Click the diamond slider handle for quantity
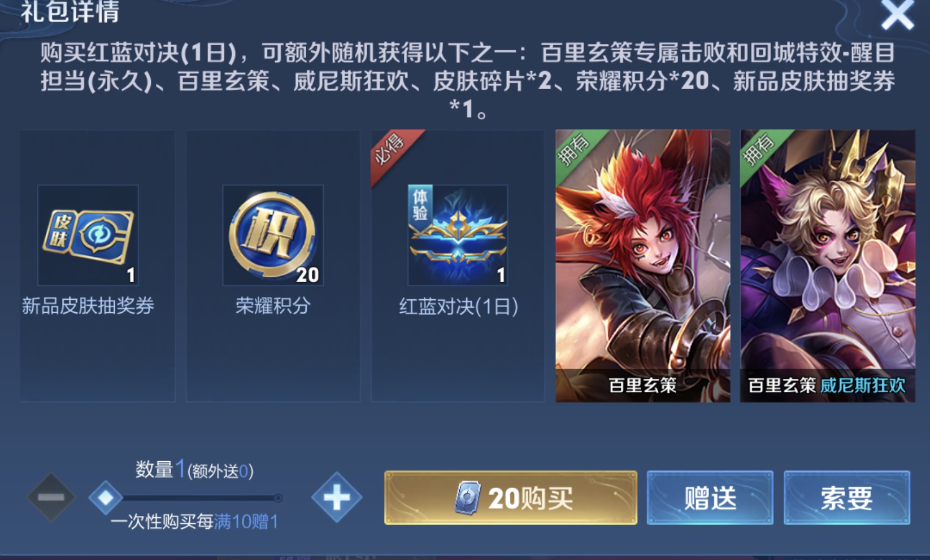The width and height of the screenshot is (930, 560). (x=106, y=497)
